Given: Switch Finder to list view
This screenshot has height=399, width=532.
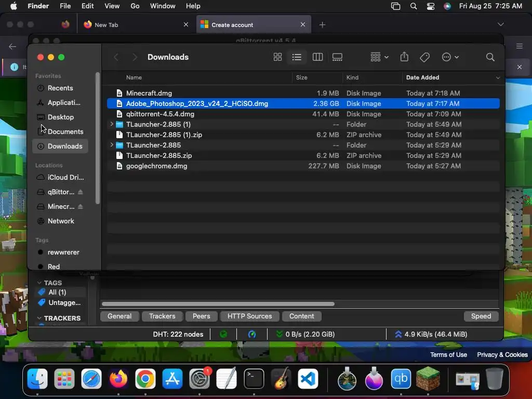Looking at the screenshot, I should 297,57.
